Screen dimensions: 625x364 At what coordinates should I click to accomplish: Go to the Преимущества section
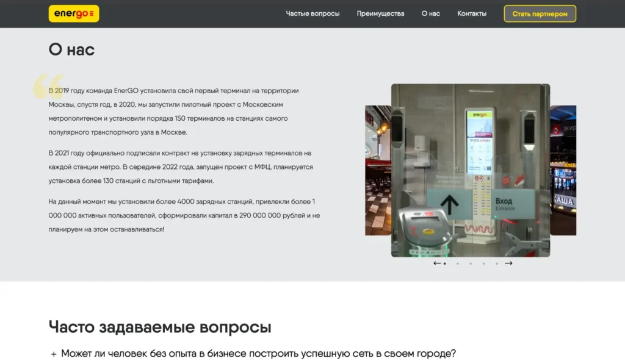click(380, 13)
